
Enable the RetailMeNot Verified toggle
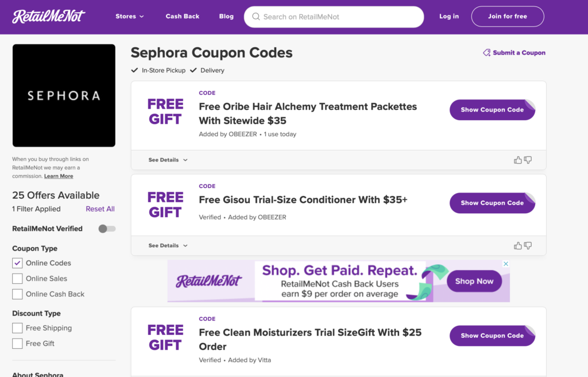pyautogui.click(x=106, y=228)
